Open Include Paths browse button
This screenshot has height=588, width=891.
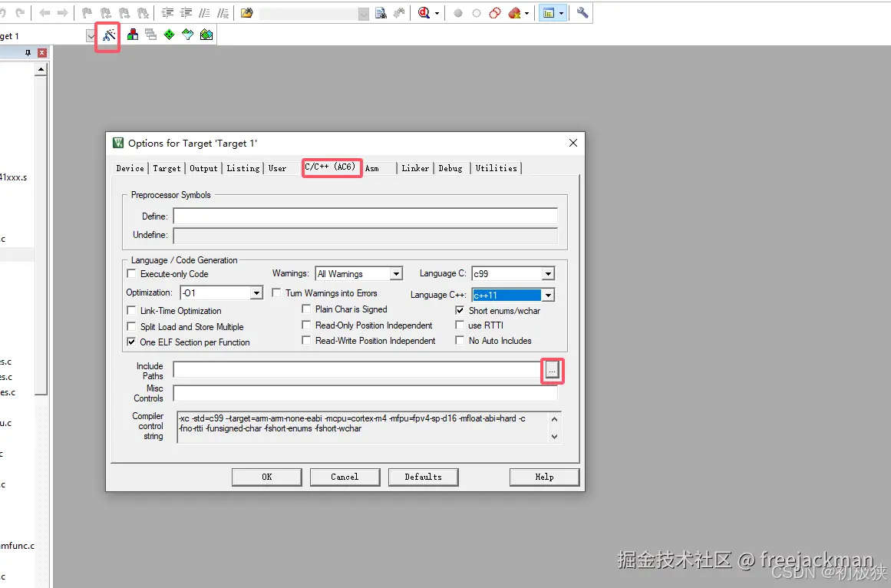tap(552, 371)
